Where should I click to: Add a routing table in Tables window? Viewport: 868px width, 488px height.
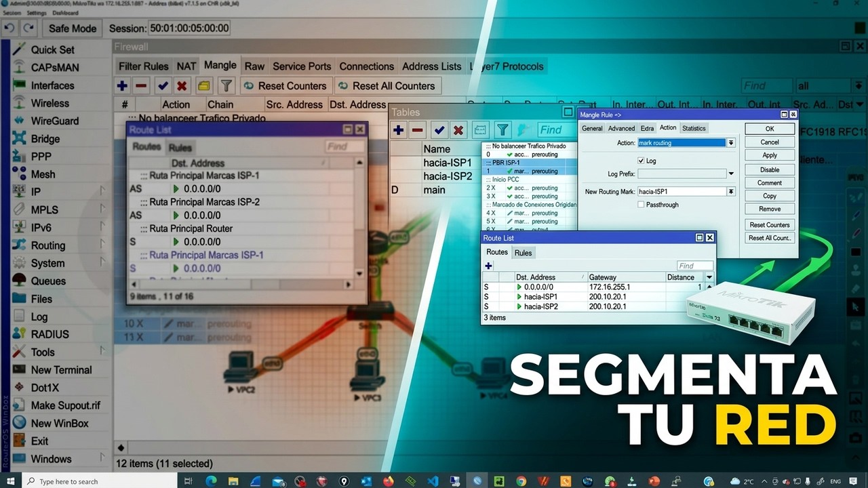(399, 130)
